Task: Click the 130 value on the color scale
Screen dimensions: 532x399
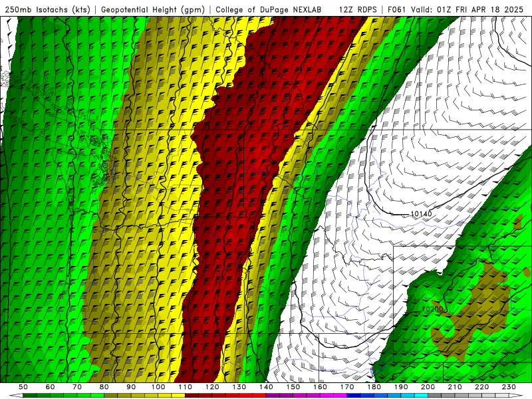Action: (x=239, y=387)
